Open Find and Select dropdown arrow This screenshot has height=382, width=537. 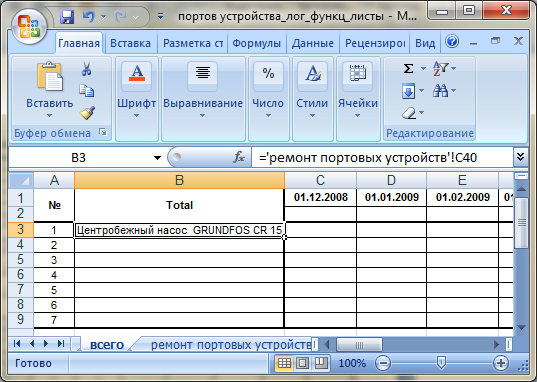click(x=453, y=91)
